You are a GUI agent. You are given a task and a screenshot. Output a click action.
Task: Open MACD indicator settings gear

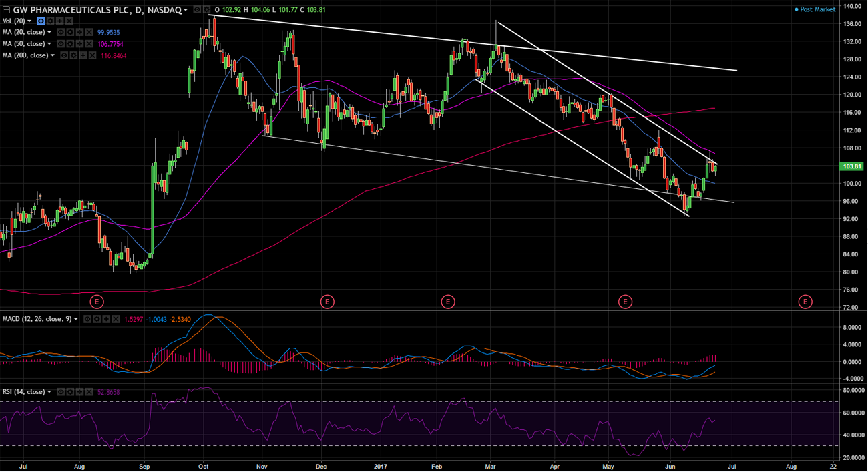(x=97, y=319)
